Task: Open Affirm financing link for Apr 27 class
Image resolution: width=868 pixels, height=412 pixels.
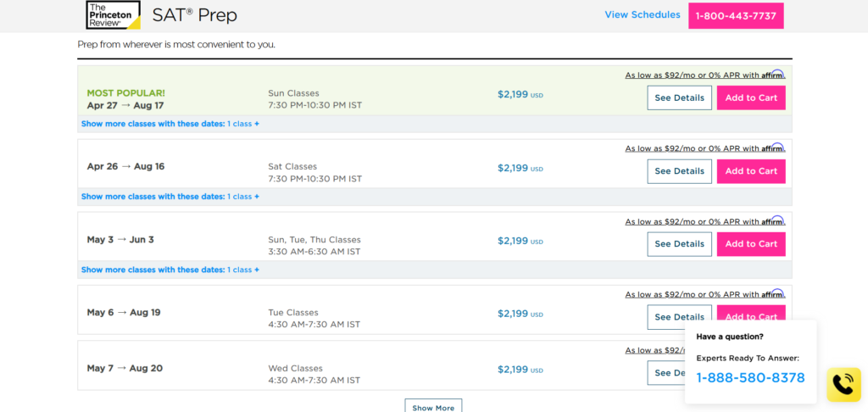Action: click(705, 75)
